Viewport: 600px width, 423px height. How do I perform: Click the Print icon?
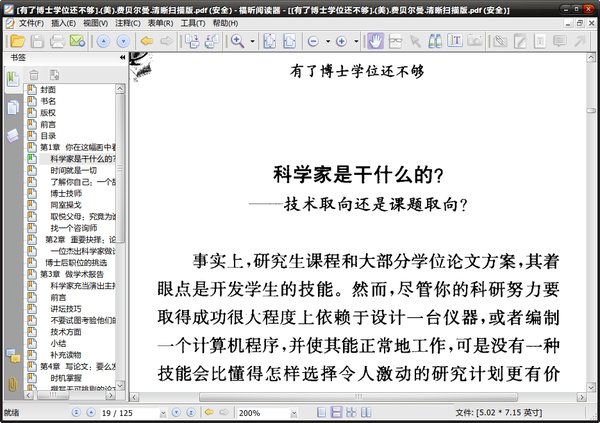[x=57, y=41]
